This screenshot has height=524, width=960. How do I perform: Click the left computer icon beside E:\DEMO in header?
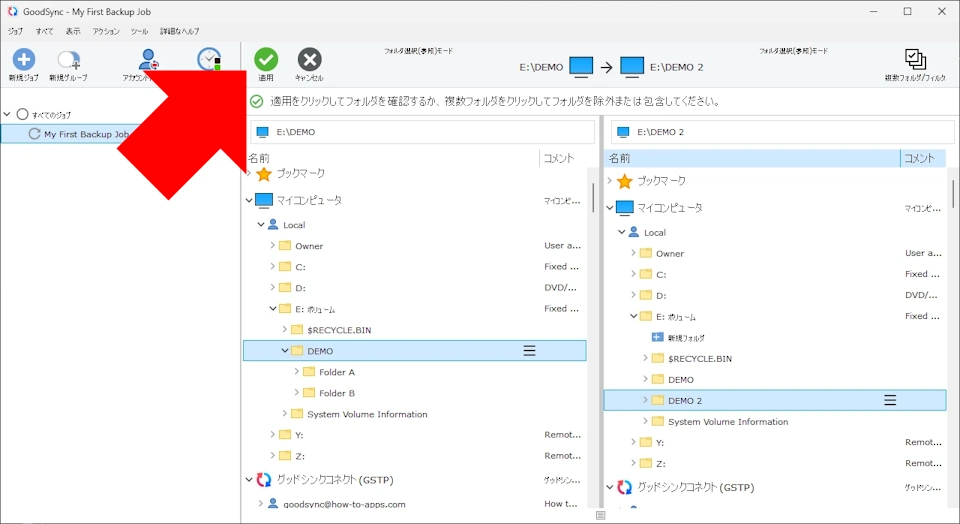tap(581, 67)
